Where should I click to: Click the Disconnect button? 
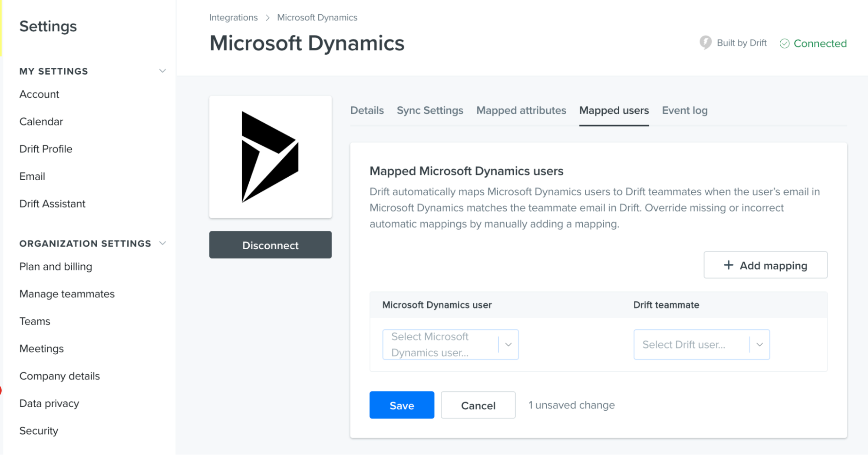[270, 245]
